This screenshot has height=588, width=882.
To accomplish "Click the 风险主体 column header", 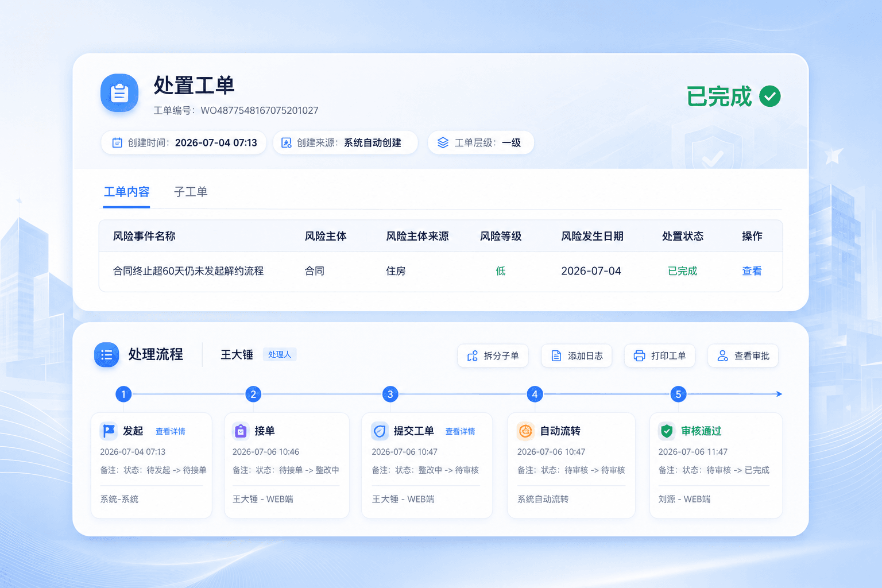I will [x=326, y=236].
